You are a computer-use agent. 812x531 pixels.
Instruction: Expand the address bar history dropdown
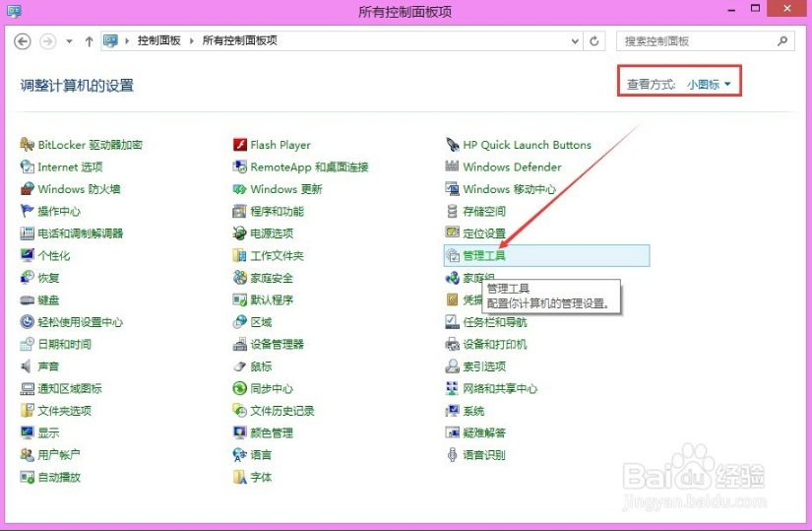(575, 41)
